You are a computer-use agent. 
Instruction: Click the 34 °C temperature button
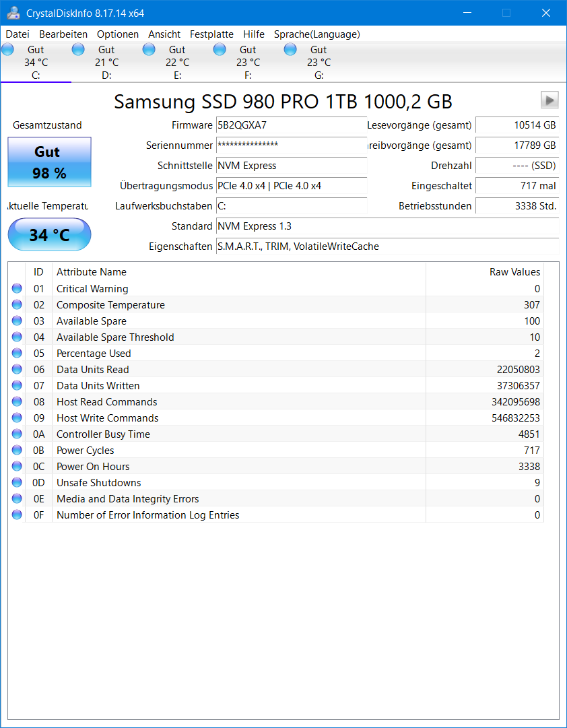point(49,234)
